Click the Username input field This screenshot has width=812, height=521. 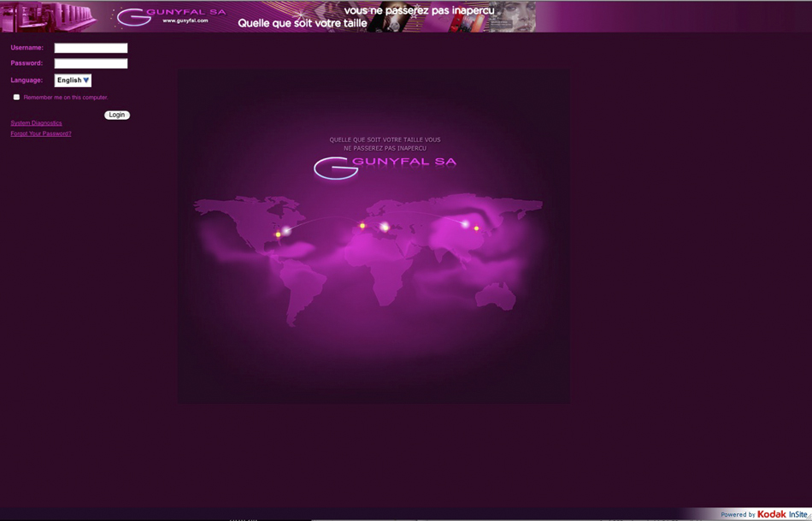(x=91, y=48)
